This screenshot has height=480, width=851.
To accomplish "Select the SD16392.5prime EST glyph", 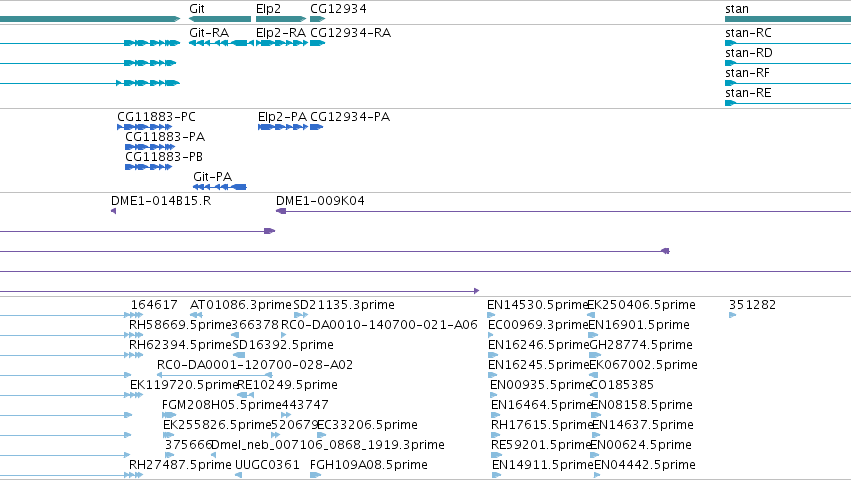I will pos(239,355).
